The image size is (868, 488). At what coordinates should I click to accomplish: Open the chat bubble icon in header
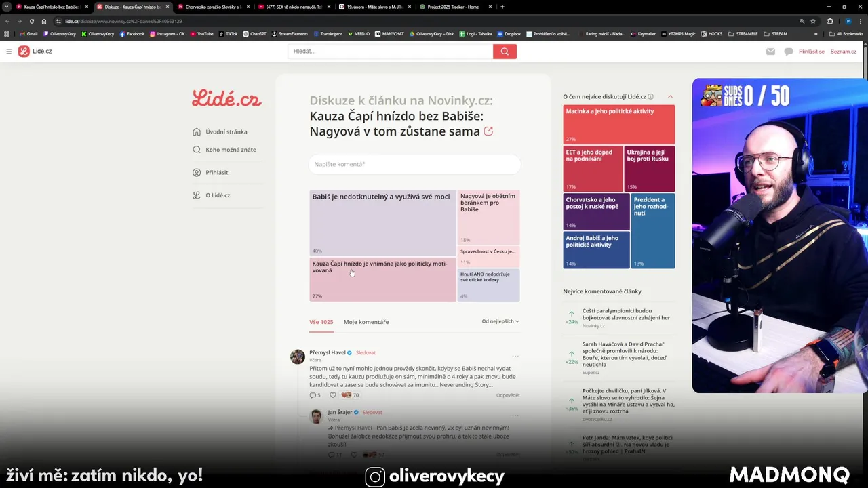[x=788, y=52]
